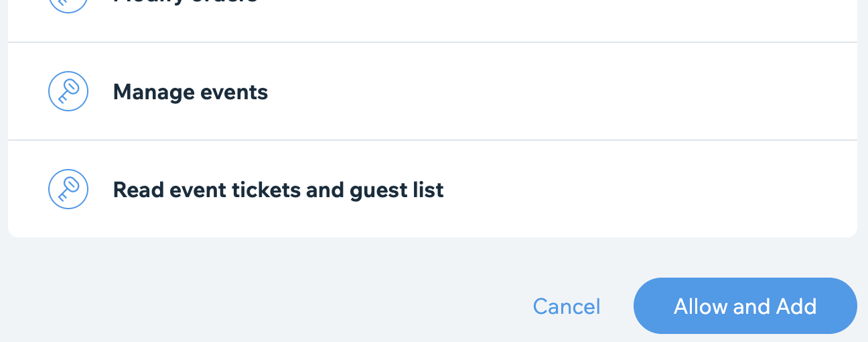Click the word "tickets" in the last permission
The height and width of the screenshot is (342, 868).
(x=266, y=190)
